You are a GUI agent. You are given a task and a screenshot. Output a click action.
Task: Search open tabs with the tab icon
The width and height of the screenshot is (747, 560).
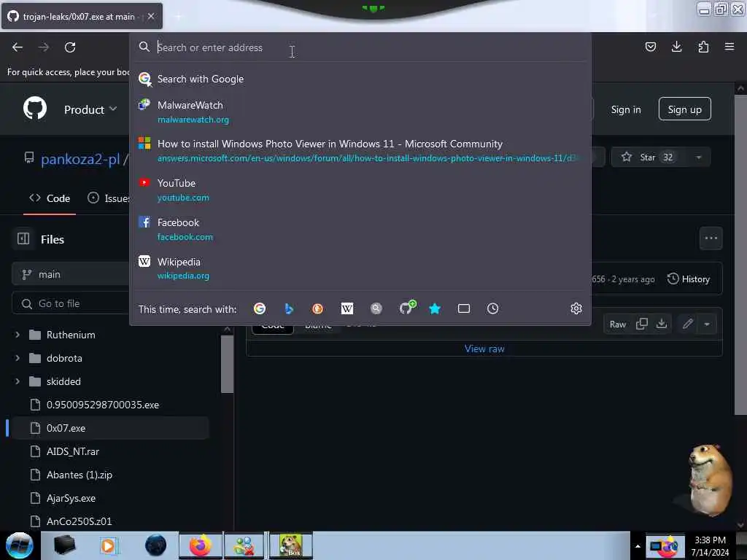[464, 308]
